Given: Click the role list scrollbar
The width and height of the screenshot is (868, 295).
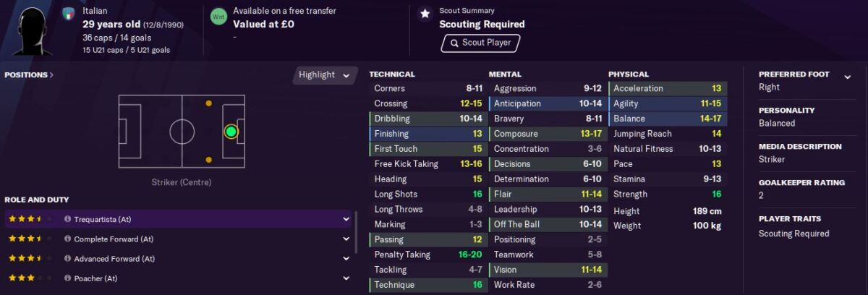Looking at the screenshot, I should pyautogui.click(x=356, y=232).
